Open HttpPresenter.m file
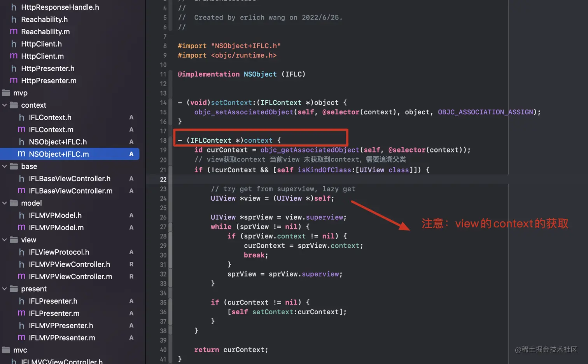The width and height of the screenshot is (588, 364). [49, 80]
